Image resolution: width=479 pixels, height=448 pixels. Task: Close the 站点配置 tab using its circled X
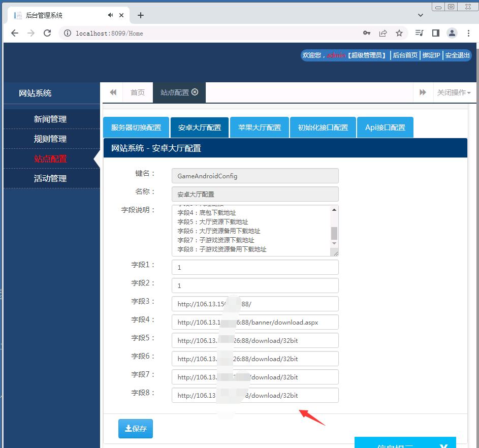195,92
